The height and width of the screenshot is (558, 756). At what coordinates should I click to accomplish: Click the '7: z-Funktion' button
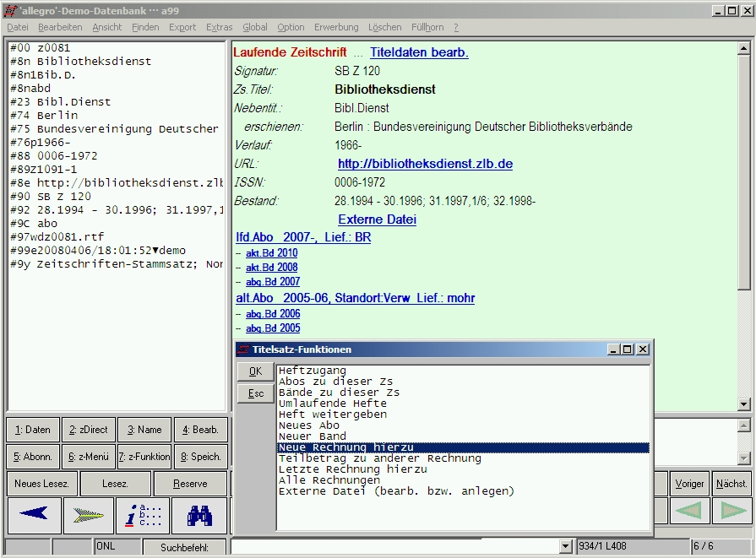(x=144, y=457)
